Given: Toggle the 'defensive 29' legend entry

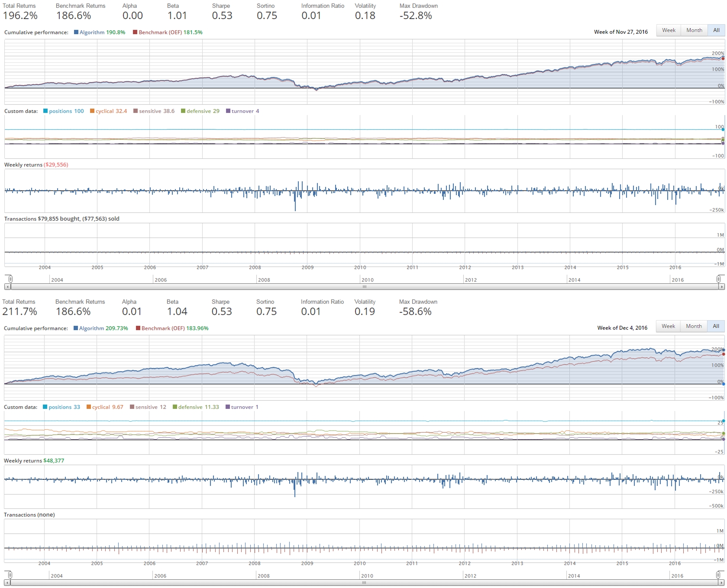Looking at the screenshot, I should point(202,111).
